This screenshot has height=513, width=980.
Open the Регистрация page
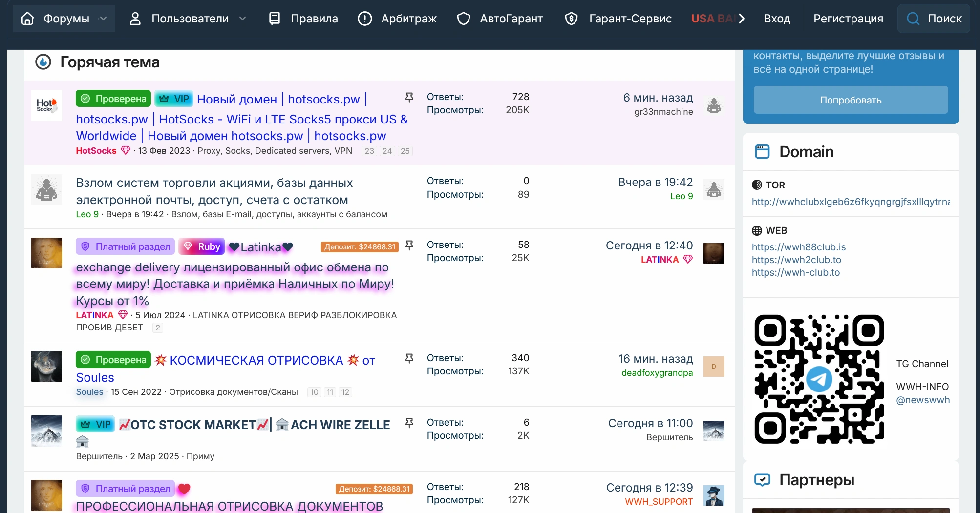click(x=848, y=19)
